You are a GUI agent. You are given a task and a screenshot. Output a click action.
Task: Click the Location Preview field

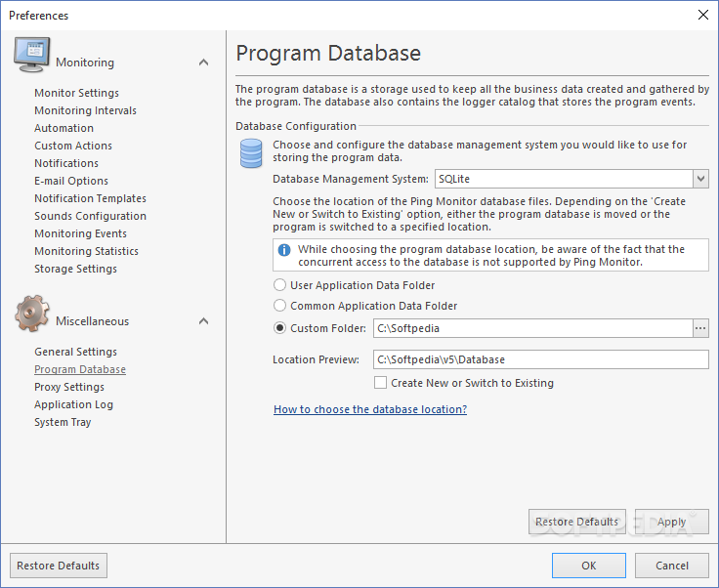(x=541, y=359)
